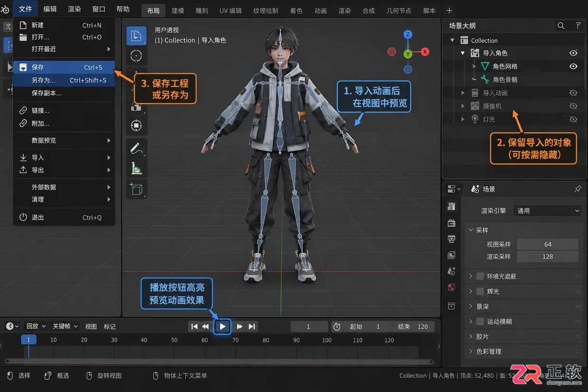Choose 退出 in the file menu

pyautogui.click(x=64, y=218)
